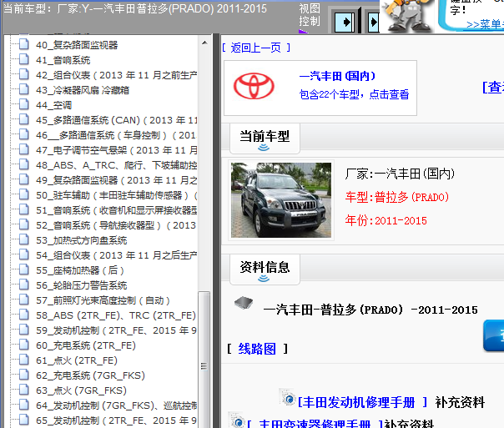Screen dimensions: 504x428
Task: Open 丰田变速器修理手册 link
Action: (315, 424)
